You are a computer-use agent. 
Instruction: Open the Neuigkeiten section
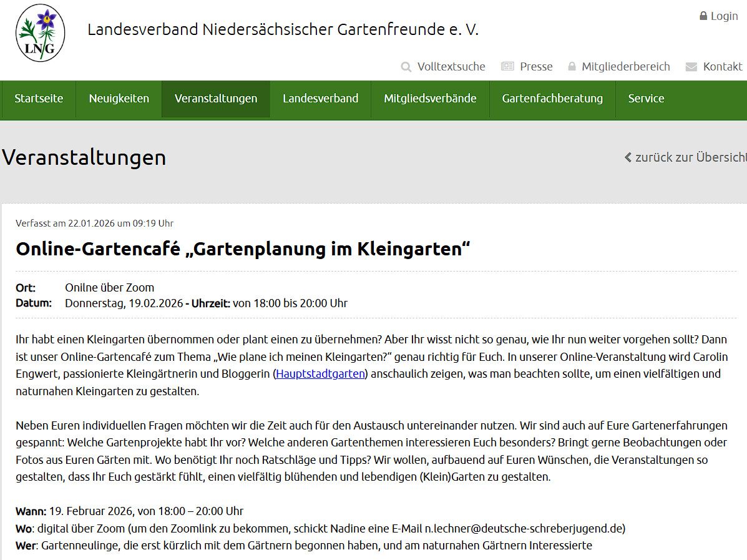click(x=119, y=98)
